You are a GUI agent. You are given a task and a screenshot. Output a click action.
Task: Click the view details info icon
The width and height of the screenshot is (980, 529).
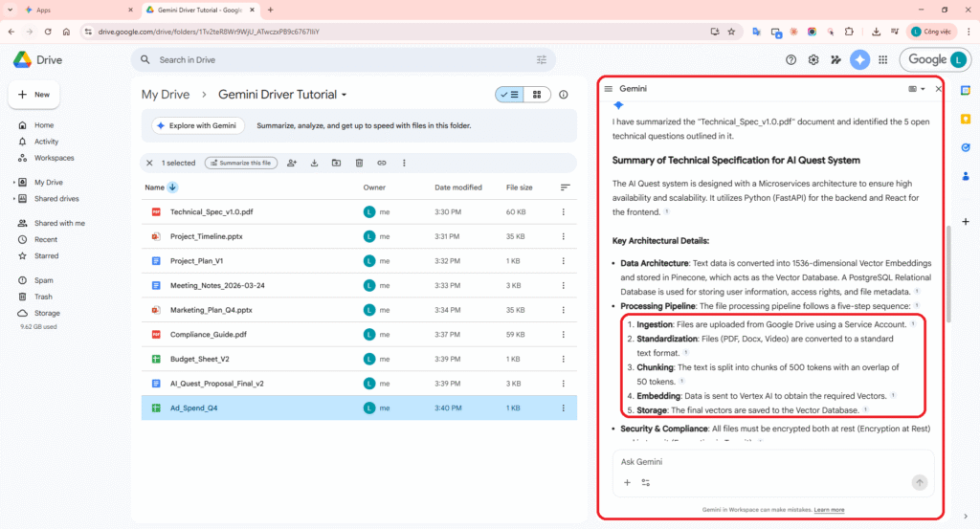564,95
